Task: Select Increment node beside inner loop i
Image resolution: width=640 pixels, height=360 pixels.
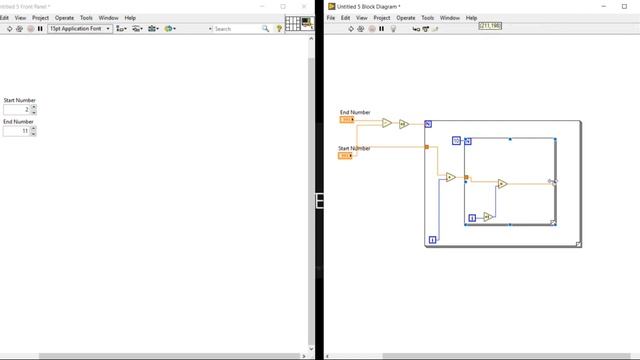Action: [x=488, y=217]
